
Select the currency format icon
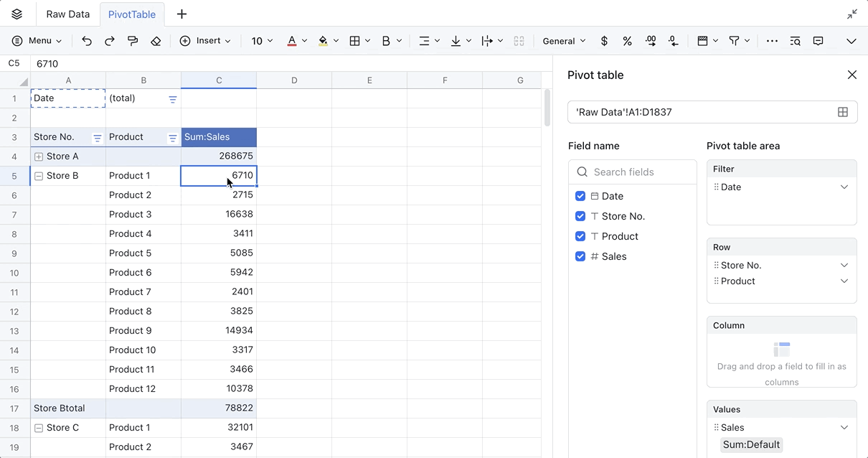(x=604, y=41)
